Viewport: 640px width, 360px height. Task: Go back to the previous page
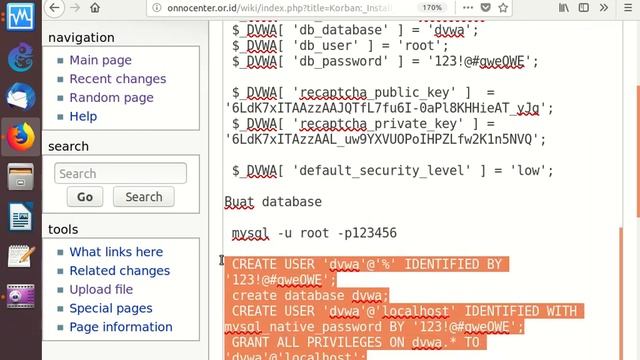(54, 8)
